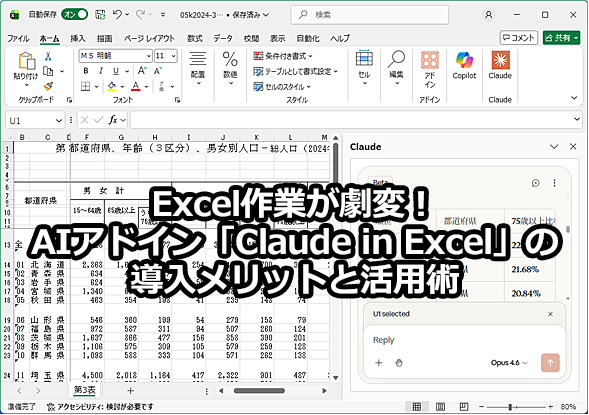Click the Decrease Font Size icon
Screen dimensions: 589x415
(158, 71)
